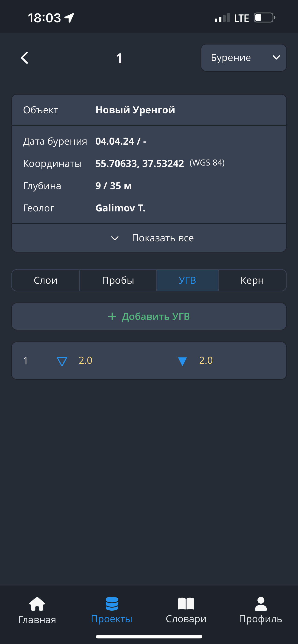Switch to the Керн tab
The width and height of the screenshot is (298, 644).
[x=252, y=280]
